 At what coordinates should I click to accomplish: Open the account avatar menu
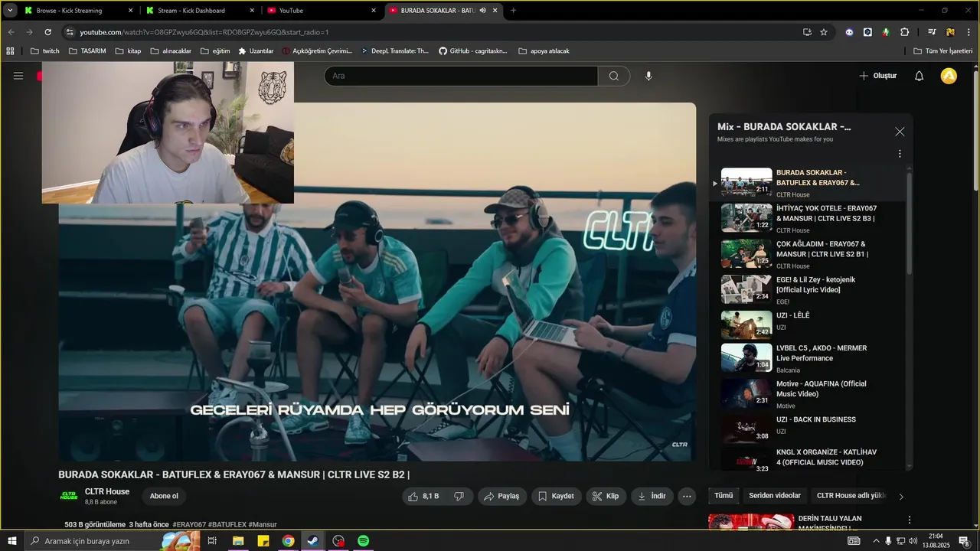pos(949,76)
